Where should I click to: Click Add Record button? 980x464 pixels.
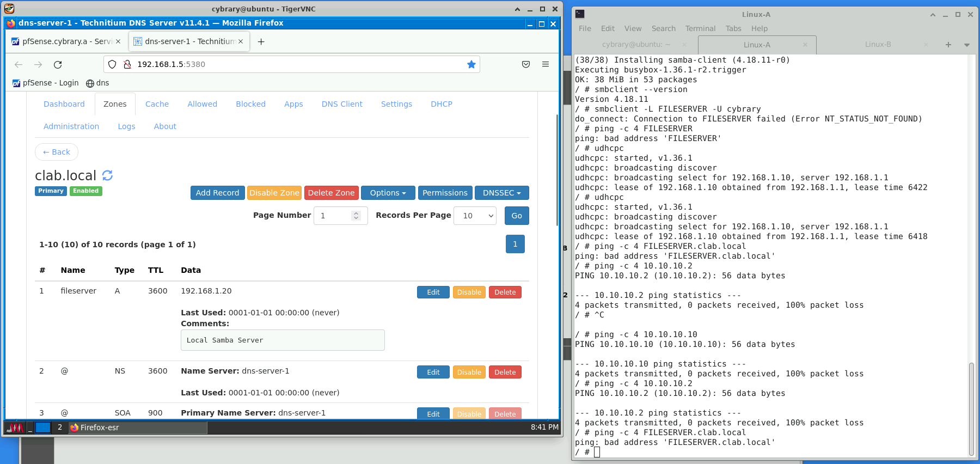217,193
